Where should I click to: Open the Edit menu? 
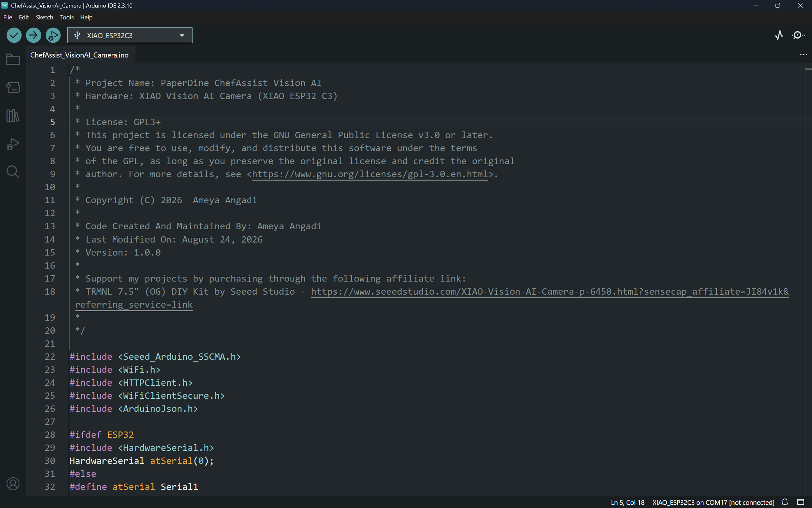[x=24, y=17]
